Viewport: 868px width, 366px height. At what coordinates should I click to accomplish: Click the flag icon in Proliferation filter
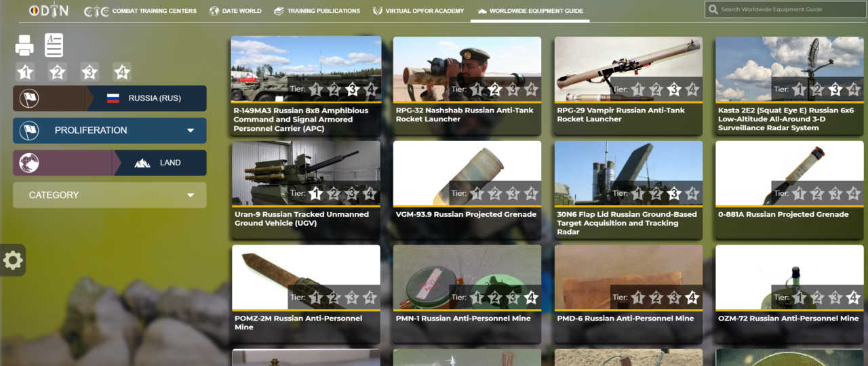point(29,130)
